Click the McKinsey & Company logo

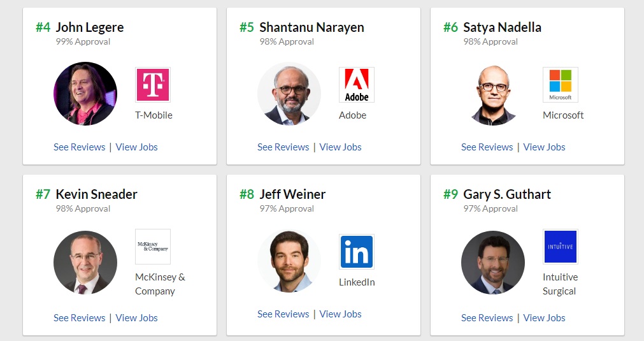(153, 247)
